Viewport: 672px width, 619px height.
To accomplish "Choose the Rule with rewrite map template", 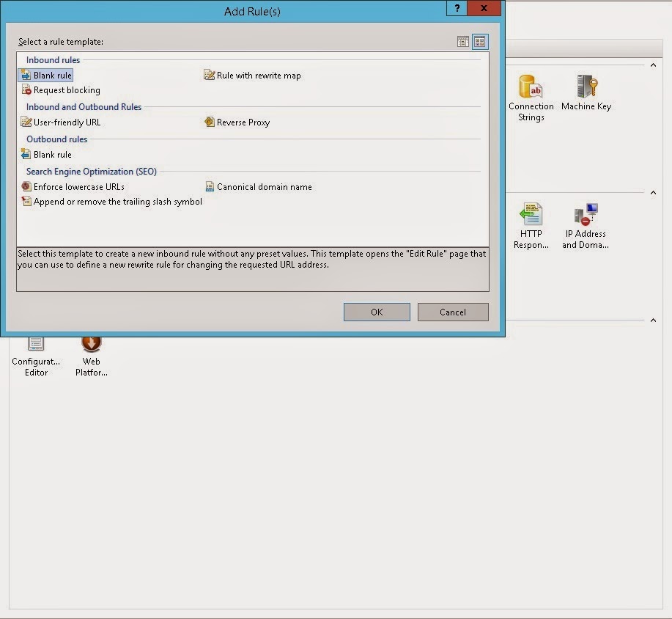I will 252,76.
